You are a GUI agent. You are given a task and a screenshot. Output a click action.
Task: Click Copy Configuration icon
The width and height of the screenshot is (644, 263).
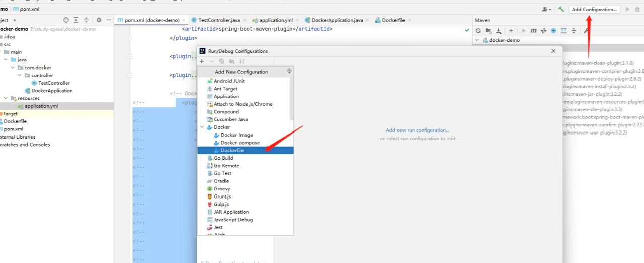[x=222, y=61]
